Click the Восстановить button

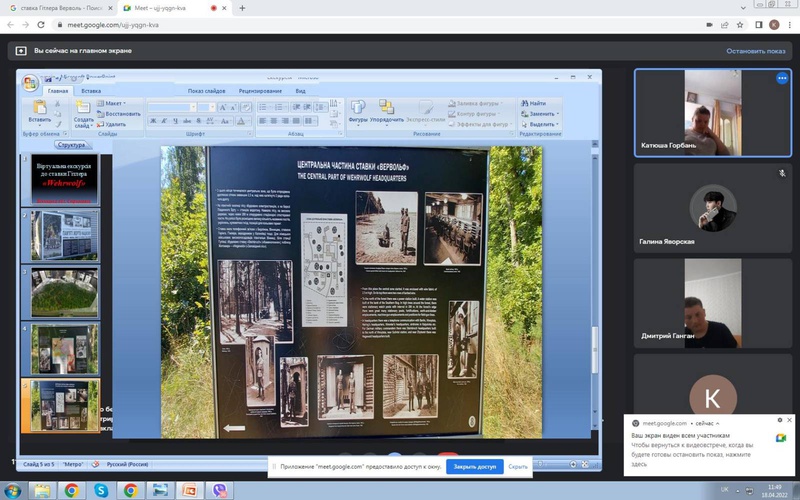118,114
